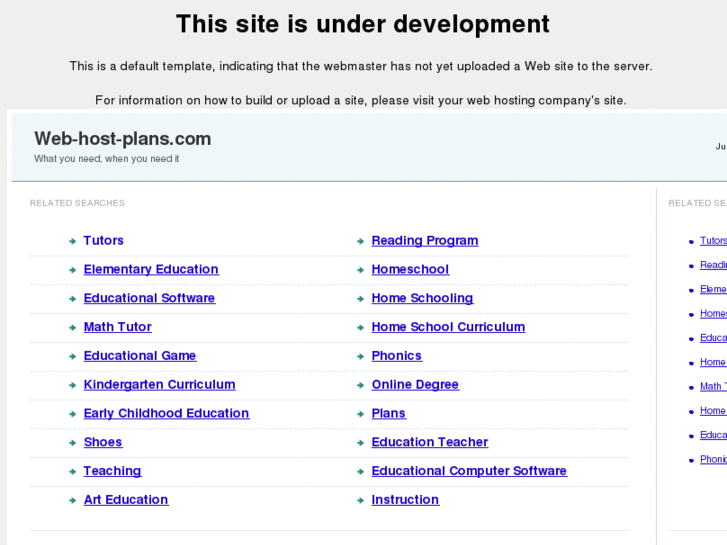
Task: Click the Homeschool link
Action: click(410, 269)
